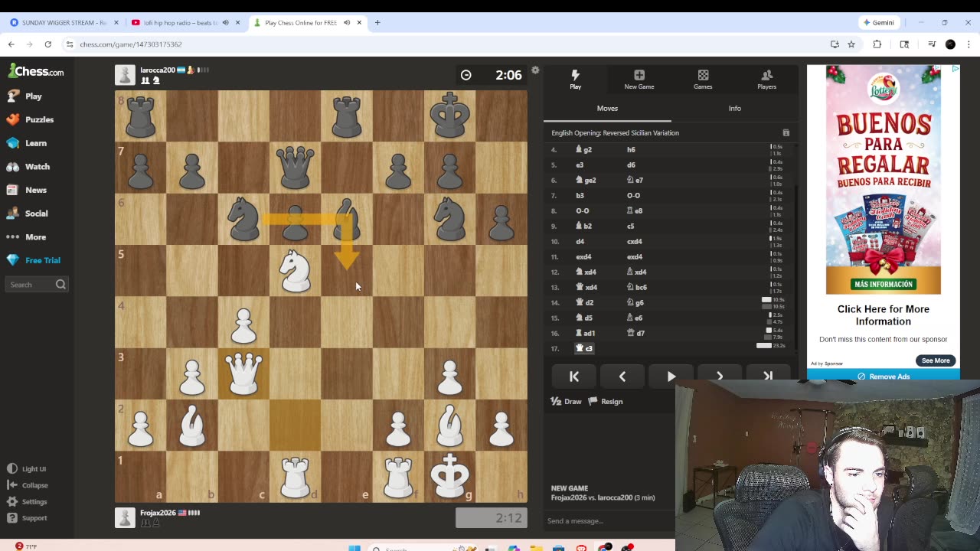Open the New Game tab
The width and height of the screenshot is (980, 551).
click(x=639, y=79)
